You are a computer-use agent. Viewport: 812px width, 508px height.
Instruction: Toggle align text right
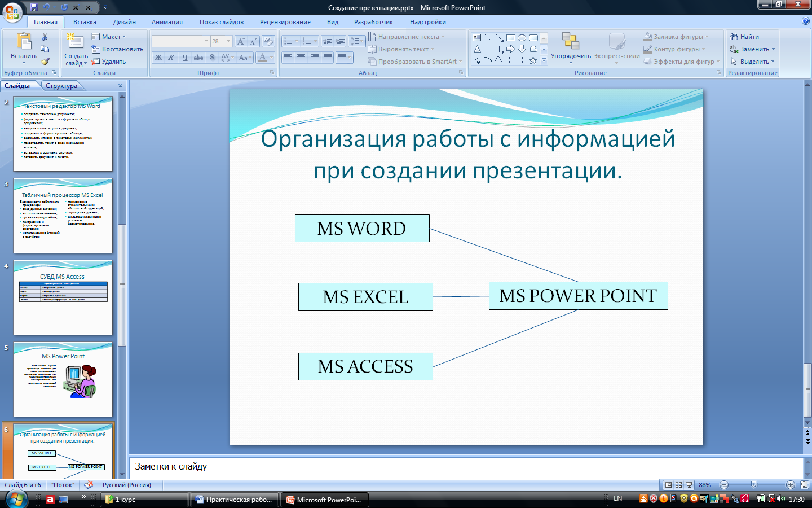pos(315,58)
